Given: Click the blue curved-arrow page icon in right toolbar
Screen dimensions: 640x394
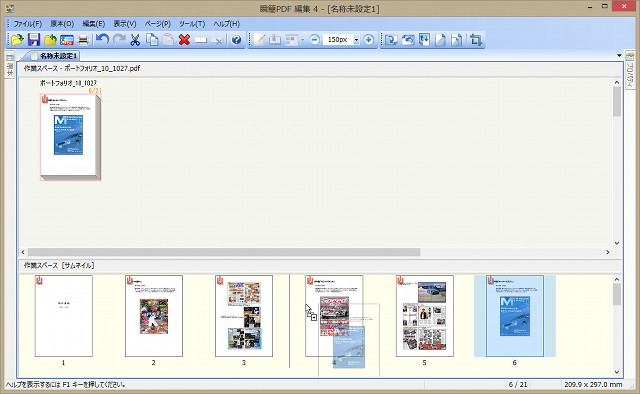Looking at the screenshot, I should click(x=408, y=40).
